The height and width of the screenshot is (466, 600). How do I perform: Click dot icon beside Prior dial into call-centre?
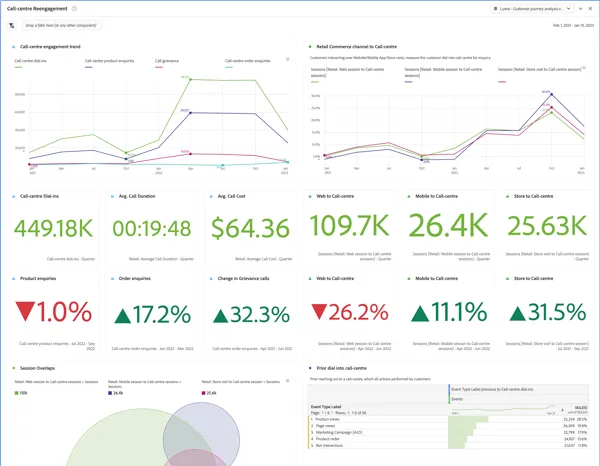point(310,368)
